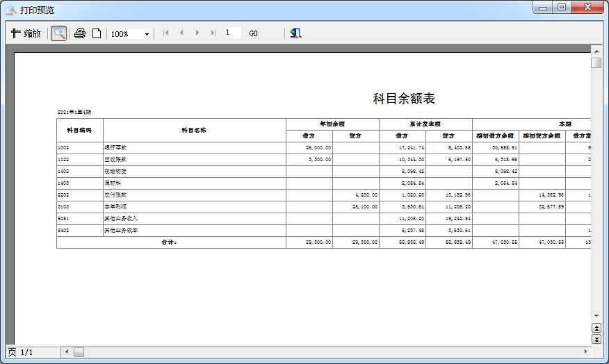Open page setup via blank page icon
The height and width of the screenshot is (364, 609).
point(97,33)
